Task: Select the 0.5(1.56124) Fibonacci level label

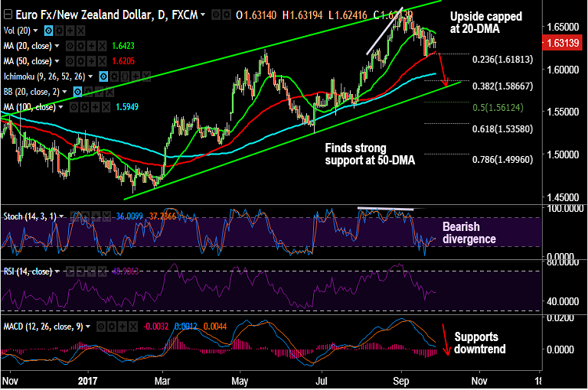Action: [498, 108]
